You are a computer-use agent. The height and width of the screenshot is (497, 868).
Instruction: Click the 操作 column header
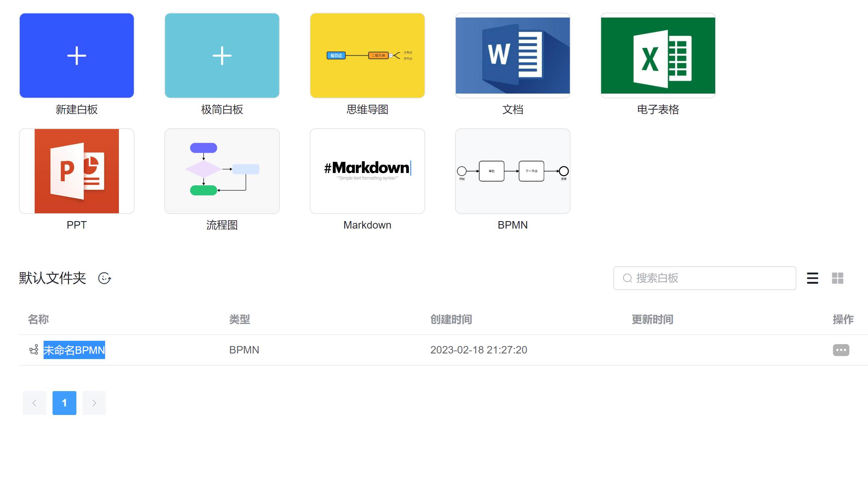(x=843, y=320)
